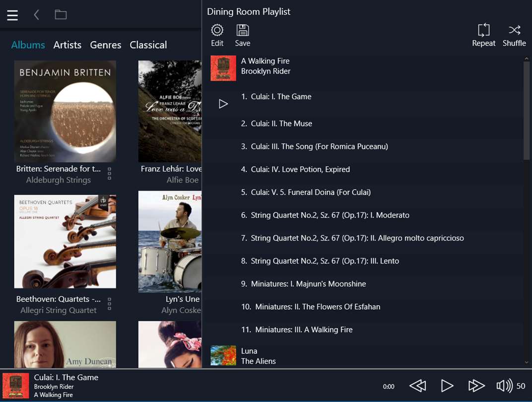Click Aldeburgh Strings artist name
The height and width of the screenshot is (402, 532).
pyautogui.click(x=59, y=180)
